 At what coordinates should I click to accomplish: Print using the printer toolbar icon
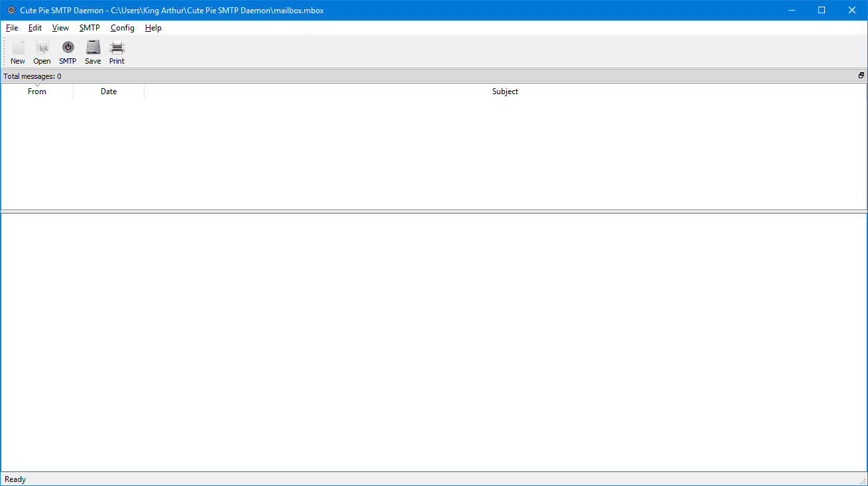(117, 52)
